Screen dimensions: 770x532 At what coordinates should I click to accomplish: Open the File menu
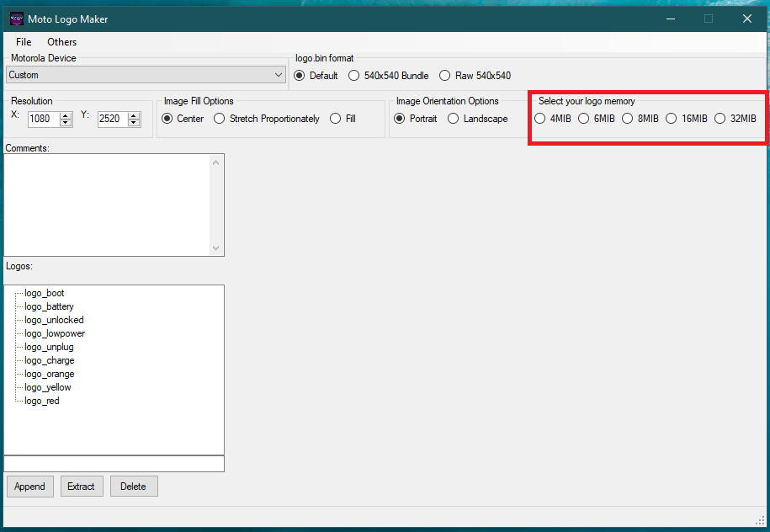(x=24, y=42)
